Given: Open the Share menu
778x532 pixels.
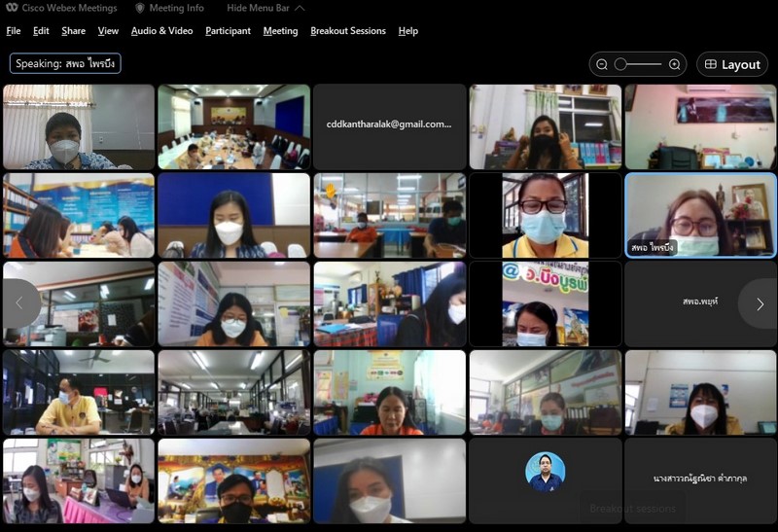Looking at the screenshot, I should 73,31.
